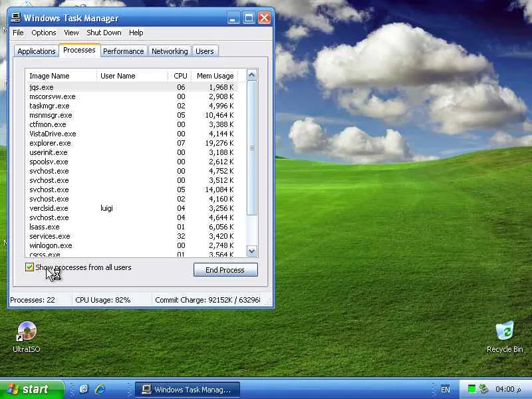Click the Show Desktop quick launch icon
532x399 pixels.
[x=84, y=389]
